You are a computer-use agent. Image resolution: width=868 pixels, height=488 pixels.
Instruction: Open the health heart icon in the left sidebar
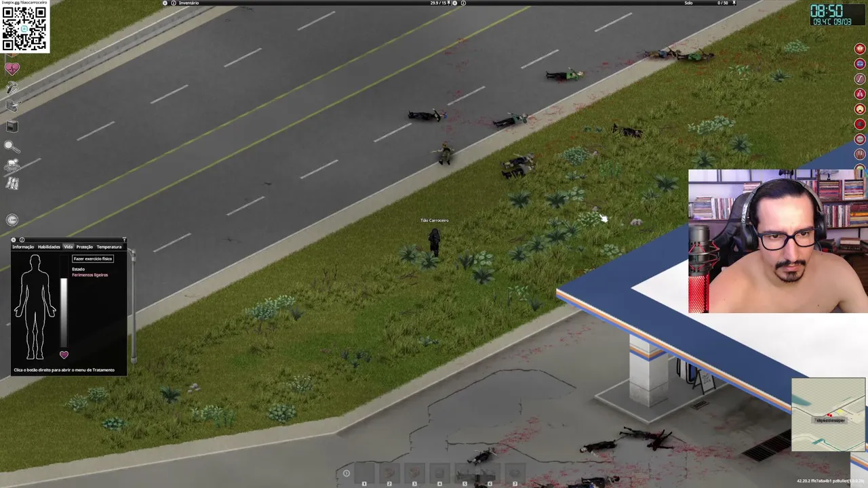[x=12, y=68]
